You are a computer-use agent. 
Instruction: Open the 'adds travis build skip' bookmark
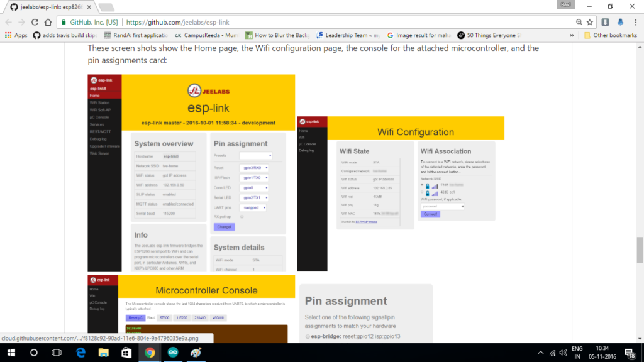pos(65,35)
